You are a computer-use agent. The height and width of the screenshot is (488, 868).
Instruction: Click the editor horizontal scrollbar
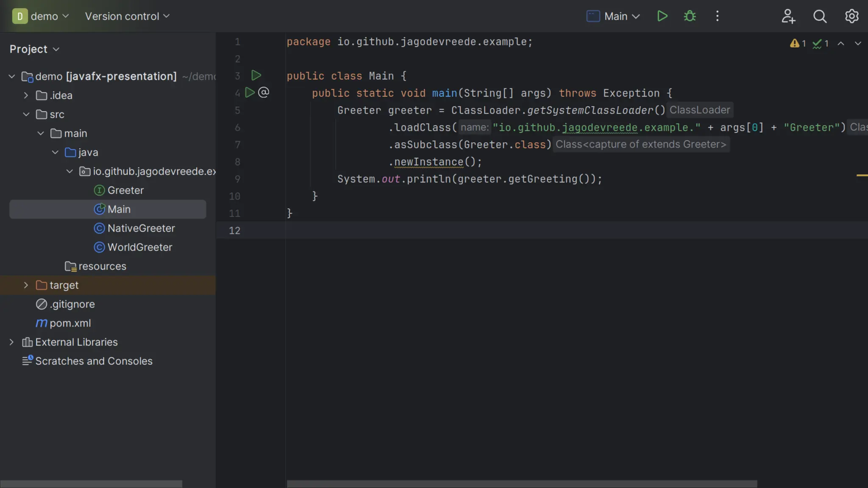click(x=521, y=483)
